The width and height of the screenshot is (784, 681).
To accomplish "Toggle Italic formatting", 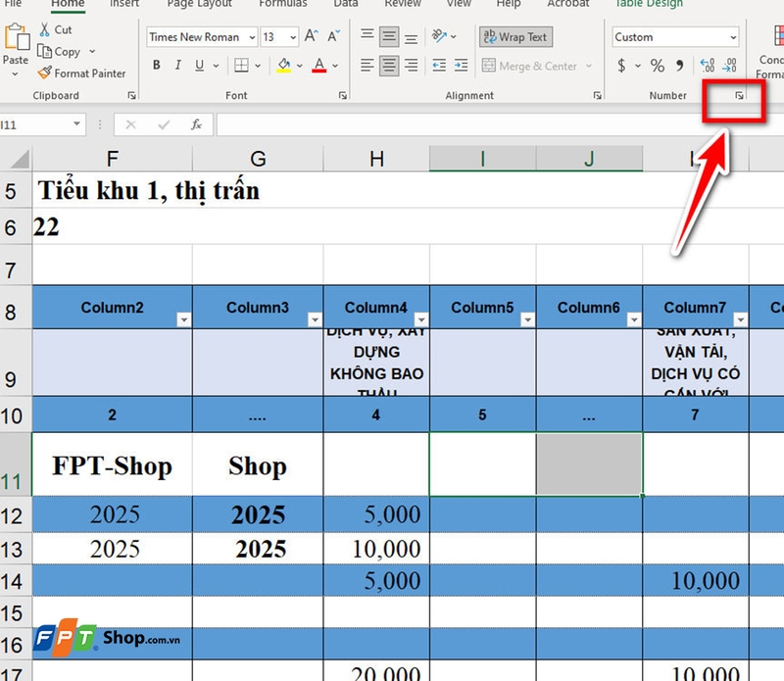I will 177,65.
